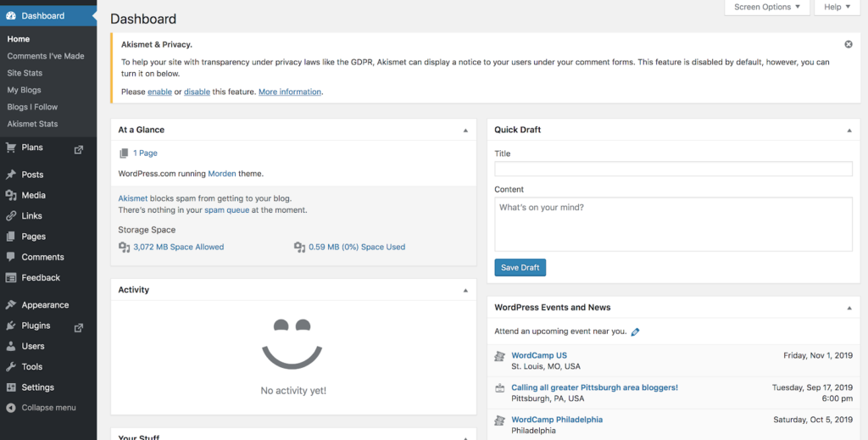Image resolution: width=868 pixels, height=440 pixels.
Task: Select Settings in the admin menu
Action: pyautogui.click(x=37, y=387)
